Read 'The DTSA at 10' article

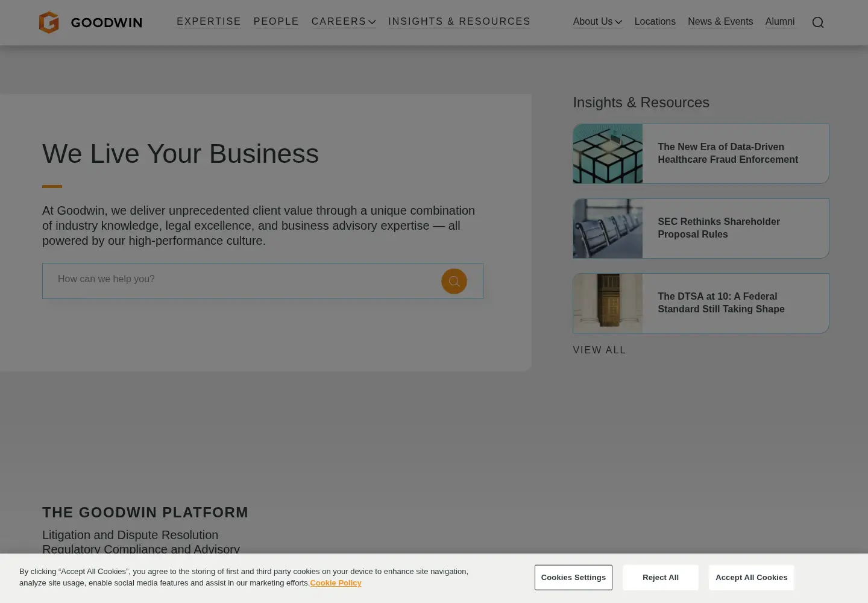[x=721, y=303]
